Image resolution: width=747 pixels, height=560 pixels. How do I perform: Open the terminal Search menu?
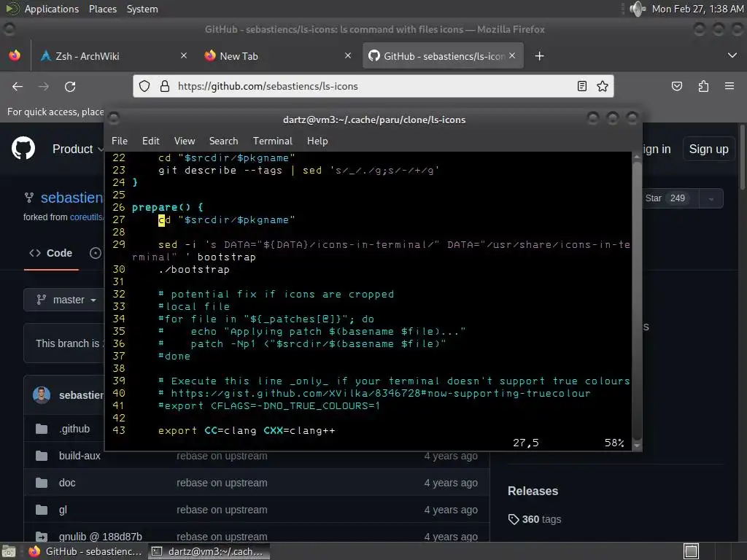point(223,141)
